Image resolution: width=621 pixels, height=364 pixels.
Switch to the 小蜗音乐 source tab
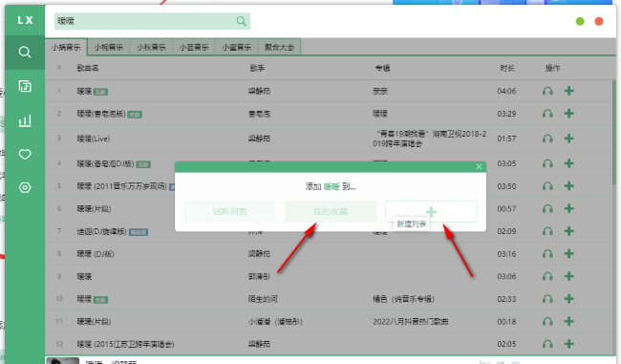66,47
